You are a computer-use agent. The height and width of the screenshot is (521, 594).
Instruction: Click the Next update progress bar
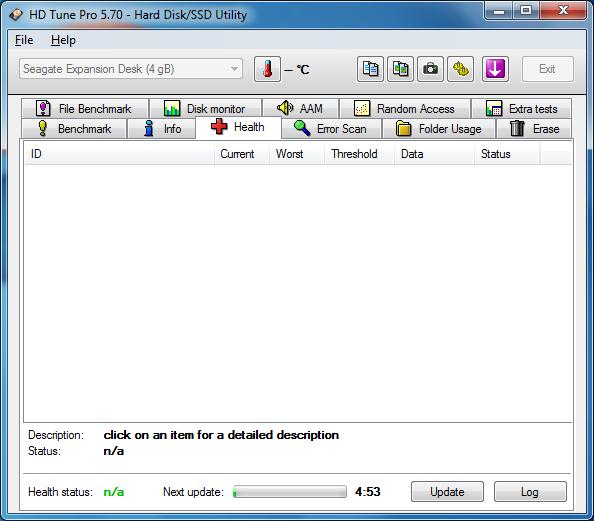tap(290, 492)
